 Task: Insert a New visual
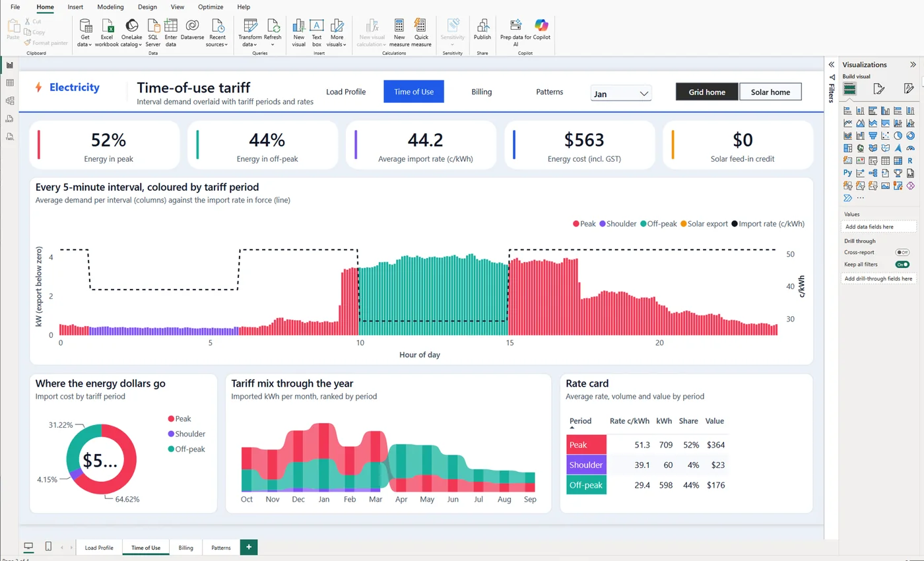298,32
